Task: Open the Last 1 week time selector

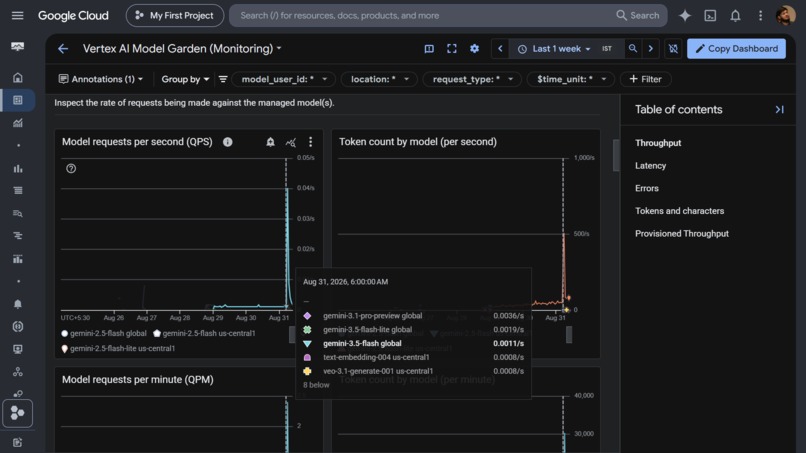Action: pos(554,48)
